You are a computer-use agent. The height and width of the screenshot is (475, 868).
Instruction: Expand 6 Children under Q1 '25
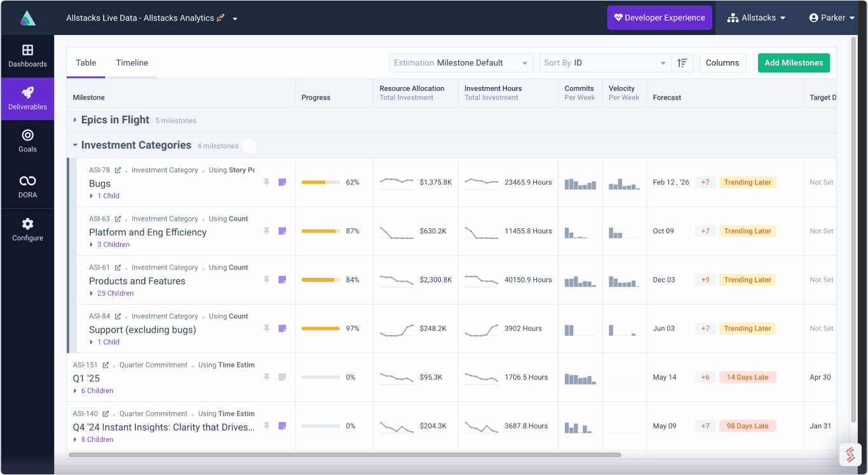(93, 391)
